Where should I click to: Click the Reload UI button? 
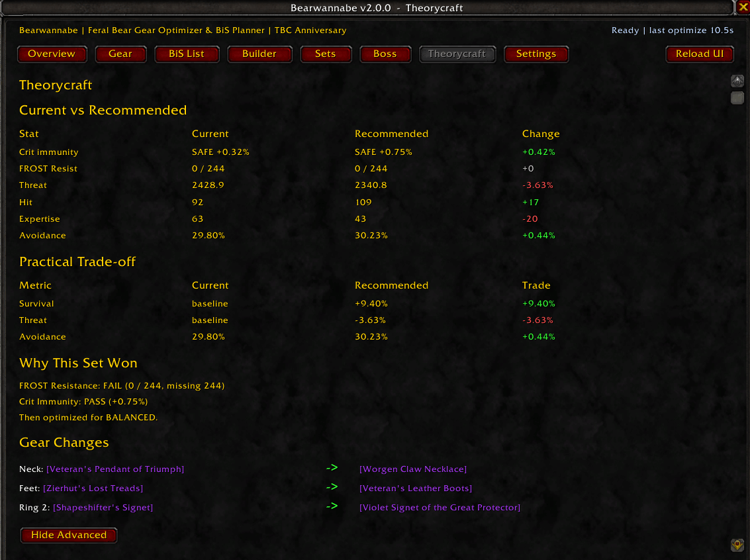coord(699,54)
